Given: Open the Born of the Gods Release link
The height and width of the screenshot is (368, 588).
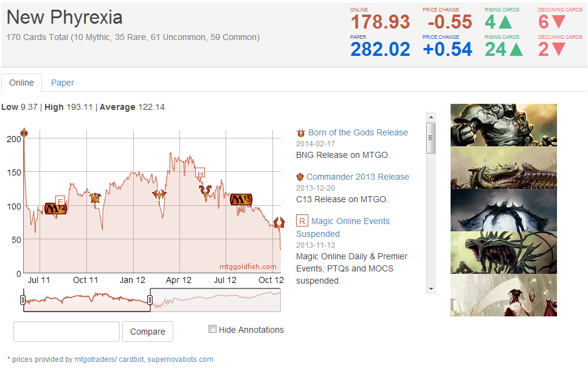Looking at the screenshot, I should click(x=358, y=132).
